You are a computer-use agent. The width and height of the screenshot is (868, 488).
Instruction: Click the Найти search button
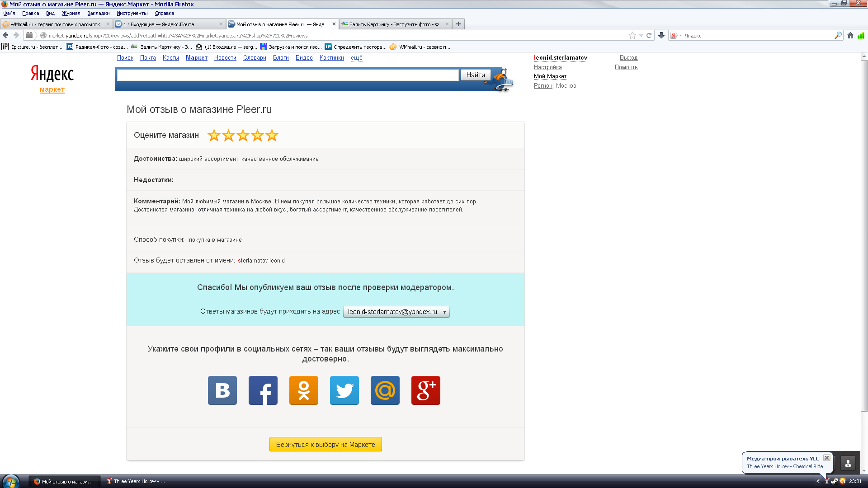[476, 75]
